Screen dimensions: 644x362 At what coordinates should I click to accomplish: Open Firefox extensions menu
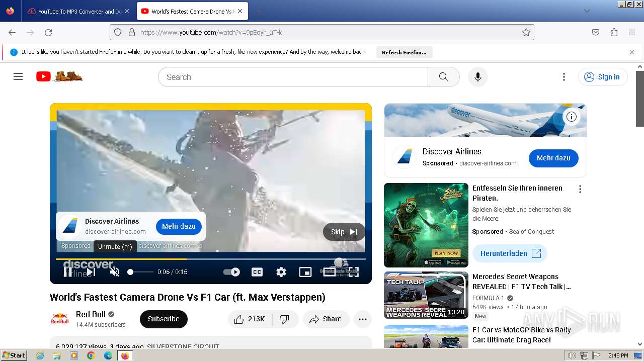pyautogui.click(x=614, y=32)
